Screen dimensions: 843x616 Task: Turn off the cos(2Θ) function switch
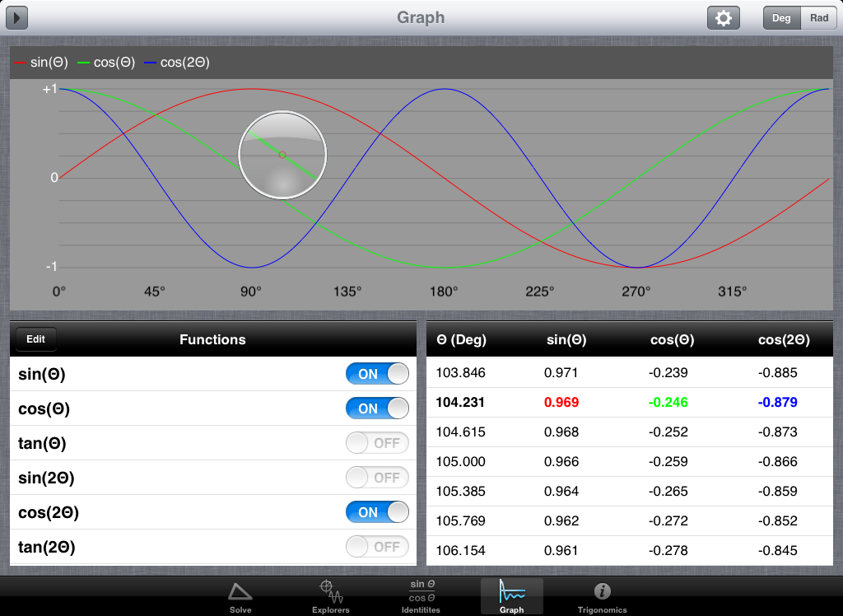point(377,512)
